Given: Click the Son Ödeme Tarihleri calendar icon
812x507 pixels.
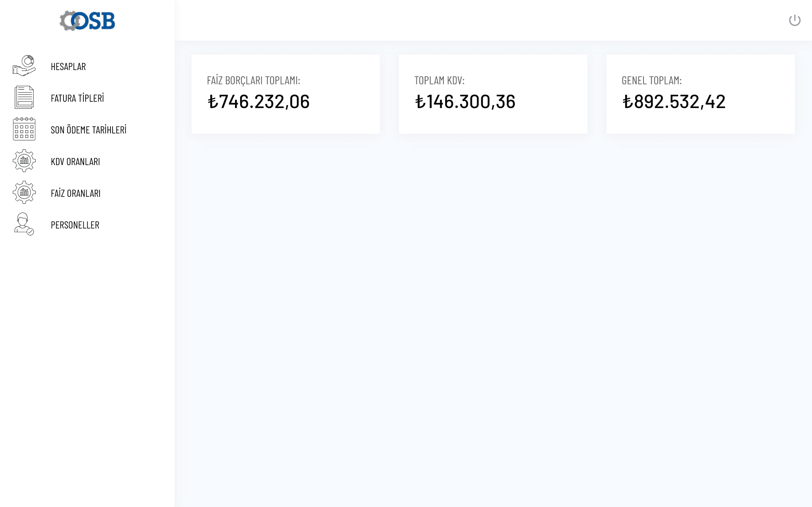Looking at the screenshot, I should (24, 129).
